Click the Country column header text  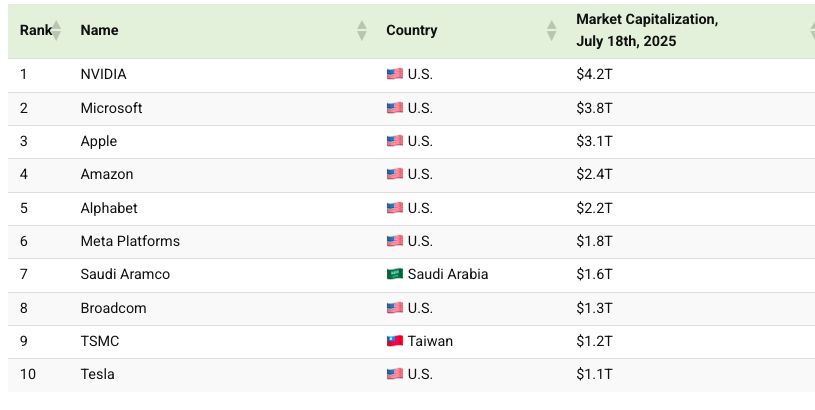[x=412, y=30]
